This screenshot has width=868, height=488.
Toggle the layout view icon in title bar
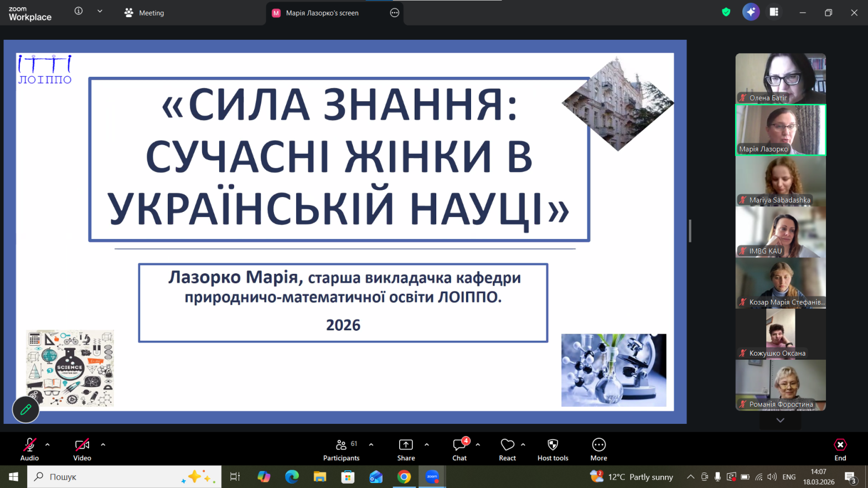(x=774, y=12)
